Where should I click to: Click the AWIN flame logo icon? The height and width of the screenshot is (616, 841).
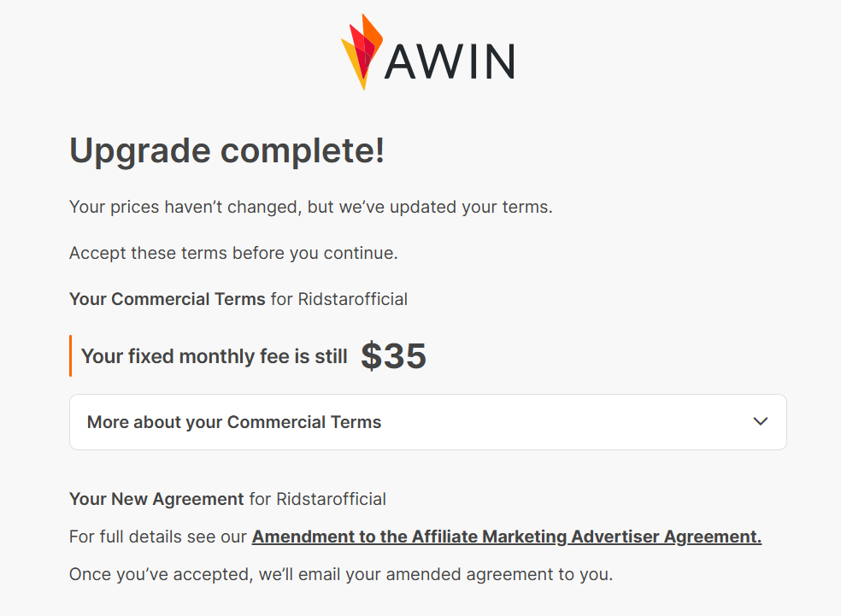(x=362, y=51)
